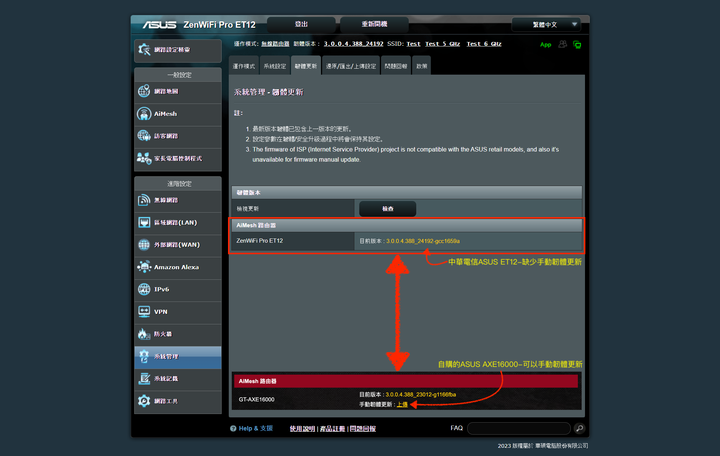
Task: Click the 登出 logout button
Action: click(x=301, y=24)
